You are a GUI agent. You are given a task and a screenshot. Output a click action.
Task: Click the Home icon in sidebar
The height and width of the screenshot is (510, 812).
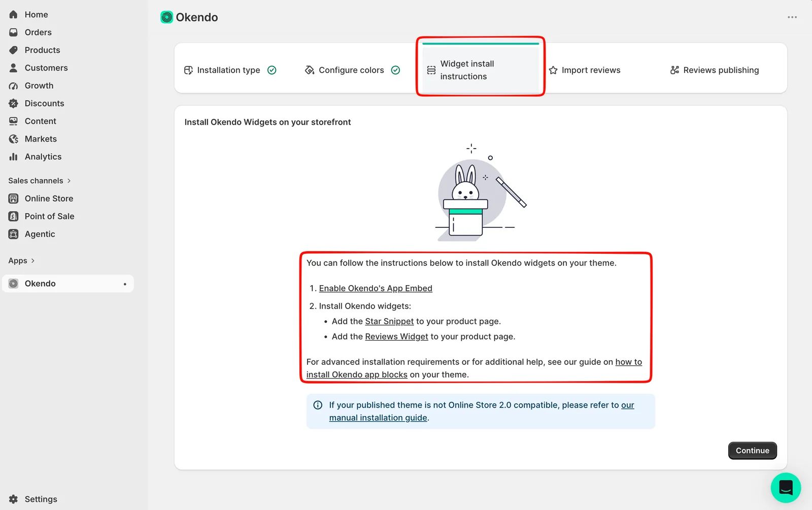coord(14,15)
